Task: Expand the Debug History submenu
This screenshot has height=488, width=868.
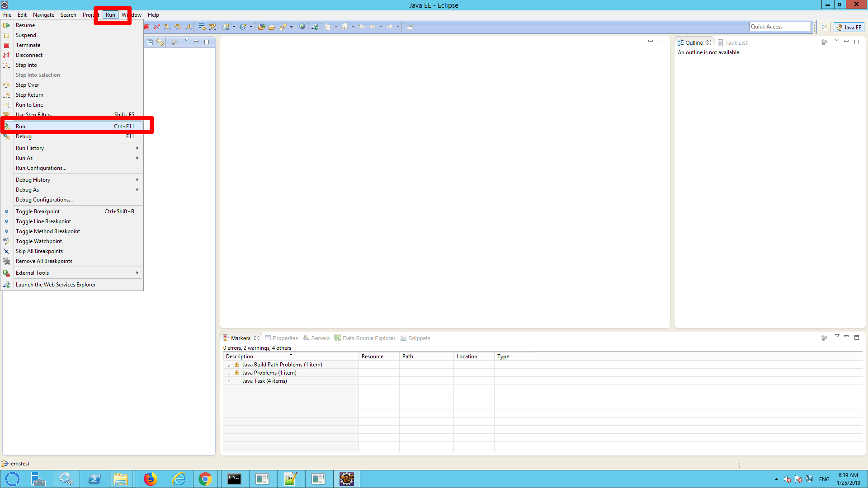Action: coord(72,180)
